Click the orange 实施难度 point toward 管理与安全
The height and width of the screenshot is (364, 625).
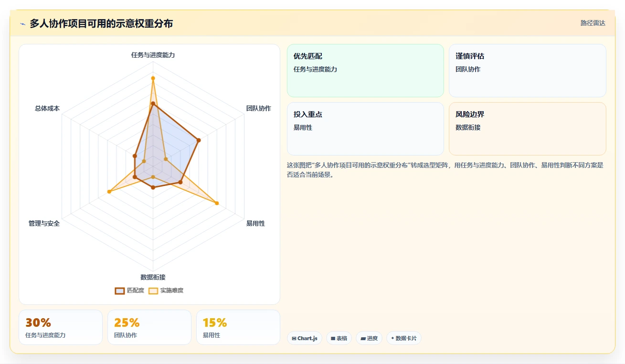pyautogui.click(x=109, y=191)
